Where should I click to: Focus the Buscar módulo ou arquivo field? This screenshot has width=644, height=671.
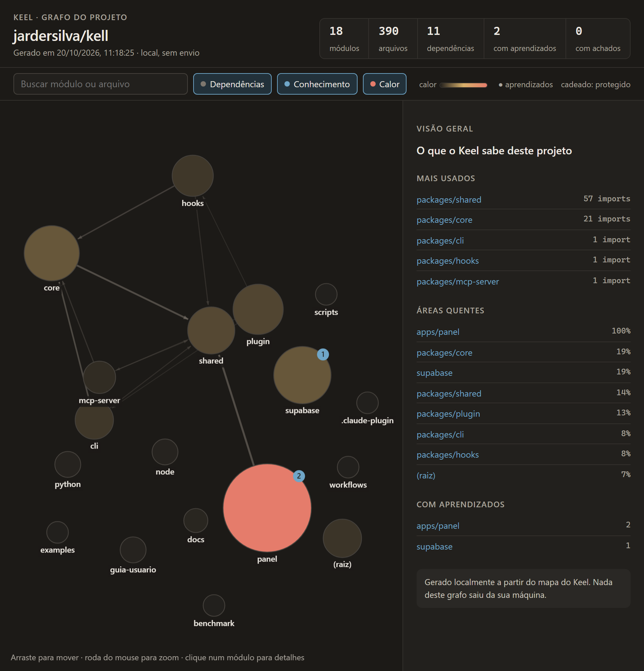point(101,84)
